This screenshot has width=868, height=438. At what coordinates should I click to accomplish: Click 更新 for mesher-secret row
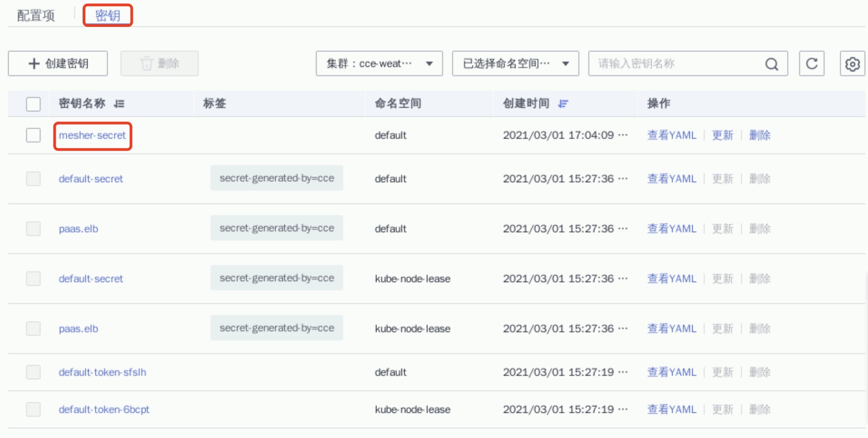point(722,135)
